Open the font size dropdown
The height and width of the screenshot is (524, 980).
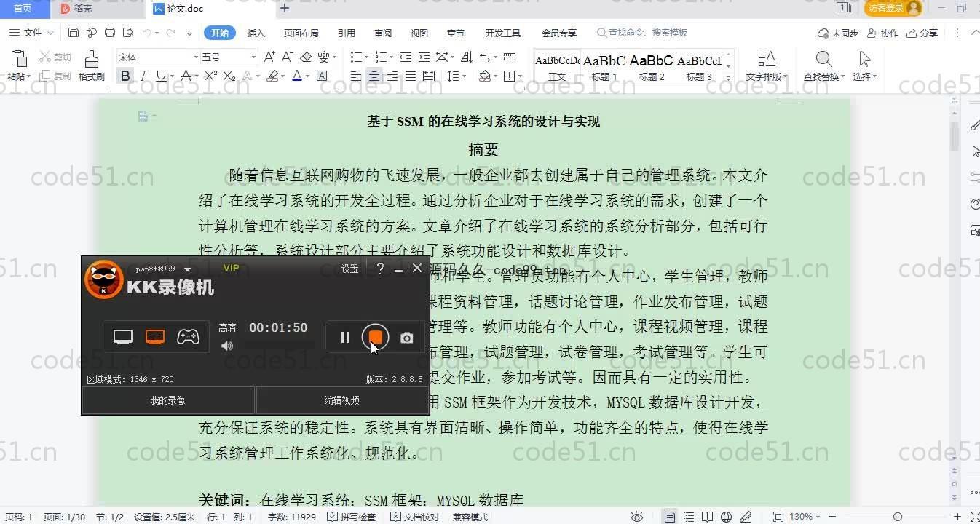pyautogui.click(x=253, y=57)
